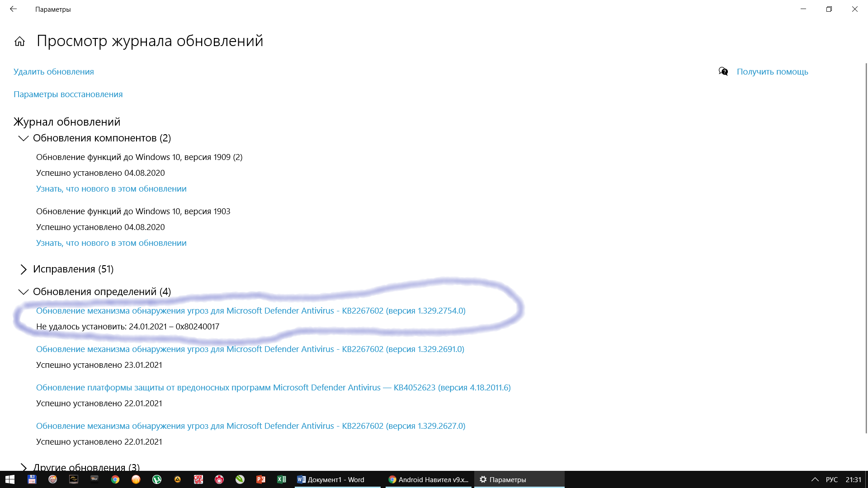Open failed KB2267602 version 1.329.2754.0 update link
The width and height of the screenshot is (868, 488).
point(250,311)
